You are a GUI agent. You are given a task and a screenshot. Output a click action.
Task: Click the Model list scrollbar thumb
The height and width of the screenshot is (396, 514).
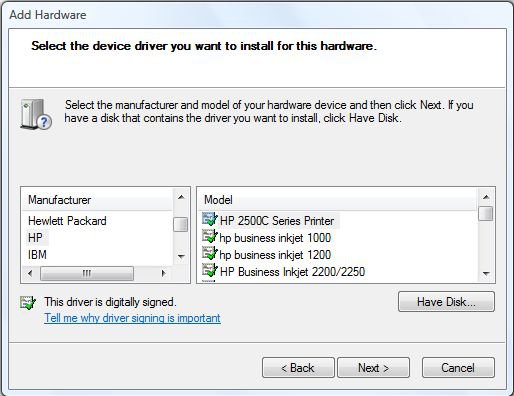pos(486,214)
